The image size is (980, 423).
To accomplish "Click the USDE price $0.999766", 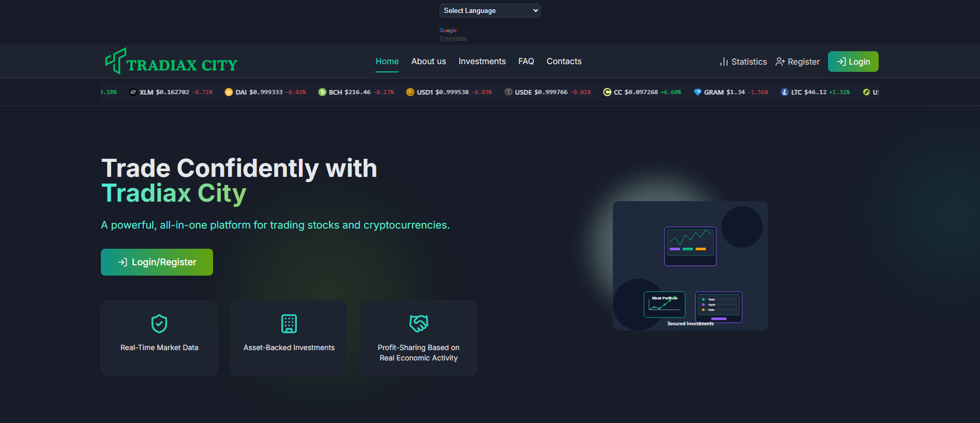I will [x=551, y=92].
